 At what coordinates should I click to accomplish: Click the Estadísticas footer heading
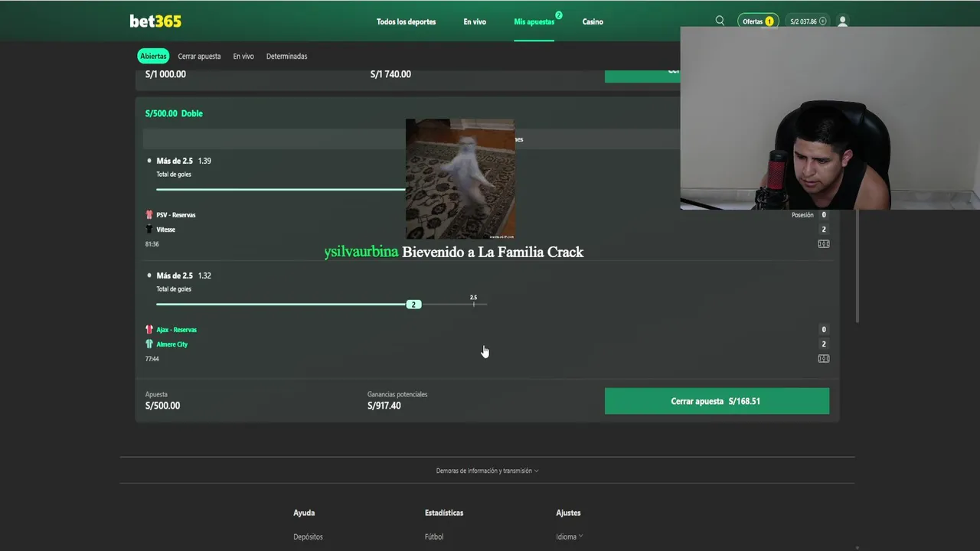point(444,513)
